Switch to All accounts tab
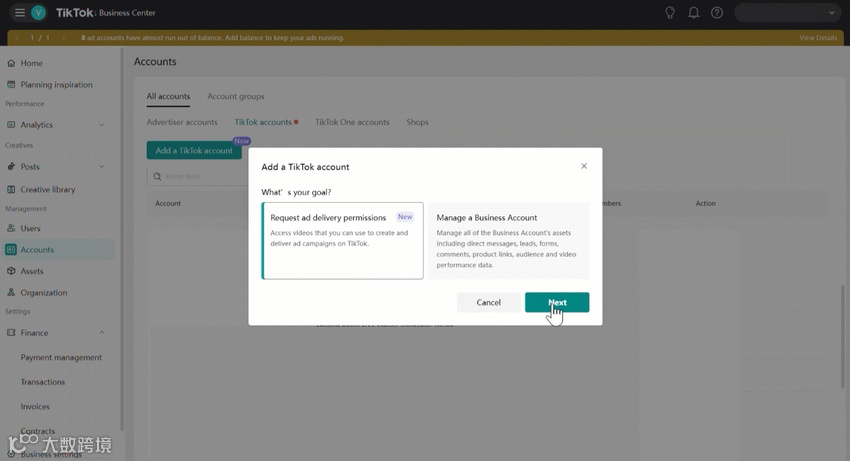850x461 pixels. coord(168,96)
